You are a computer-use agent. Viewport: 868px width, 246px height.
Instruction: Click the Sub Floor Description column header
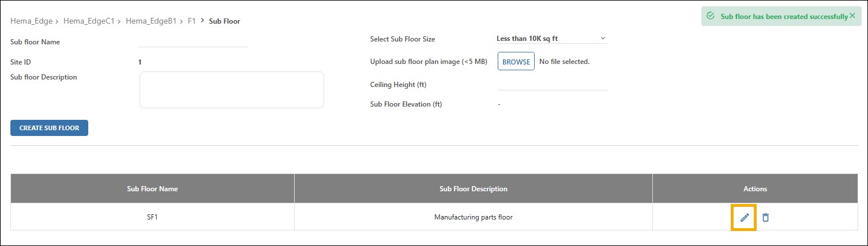click(x=474, y=189)
